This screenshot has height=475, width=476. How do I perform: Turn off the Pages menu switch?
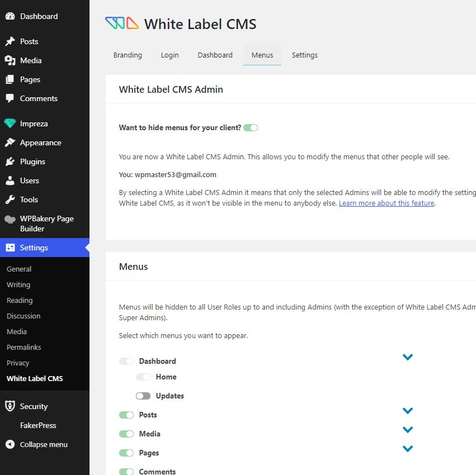[126, 453]
